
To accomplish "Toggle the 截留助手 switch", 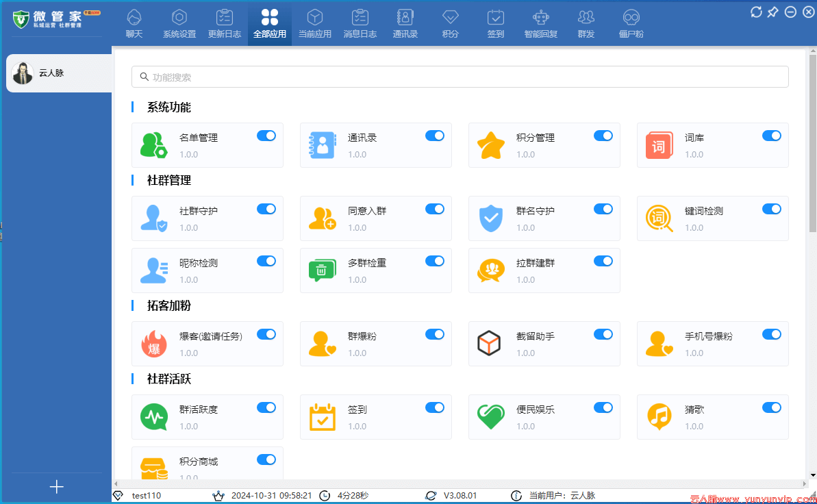I will [x=603, y=334].
